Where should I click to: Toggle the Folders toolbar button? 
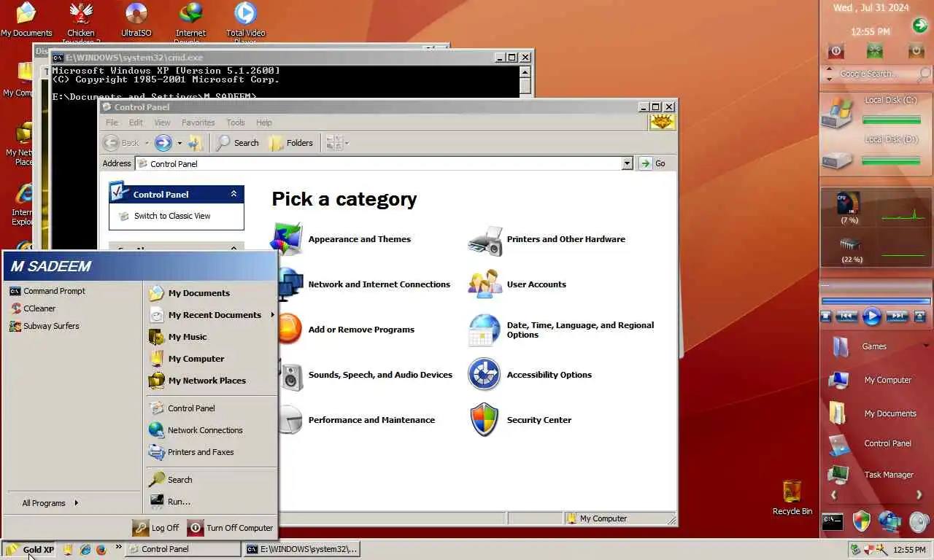291,143
